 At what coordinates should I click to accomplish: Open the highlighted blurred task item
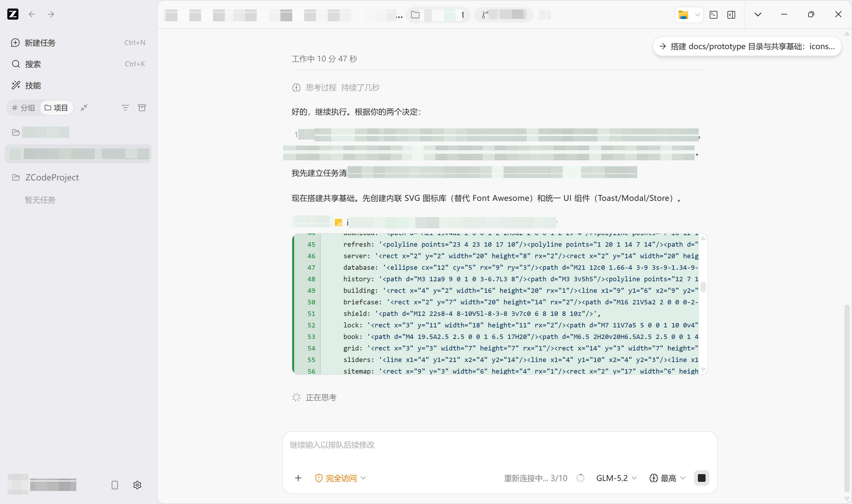(x=78, y=154)
